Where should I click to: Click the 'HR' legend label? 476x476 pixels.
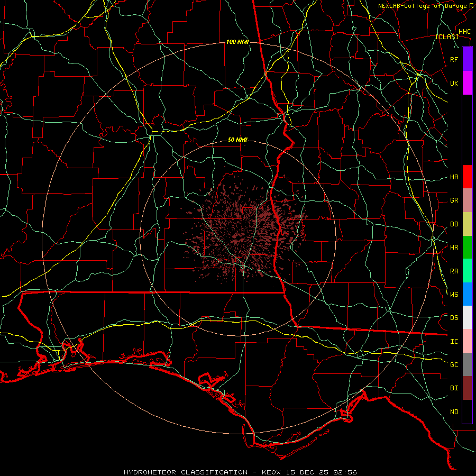454,248
